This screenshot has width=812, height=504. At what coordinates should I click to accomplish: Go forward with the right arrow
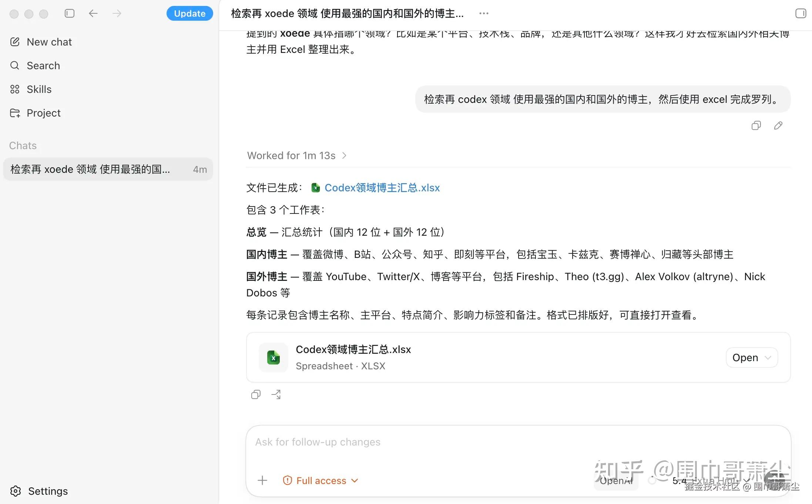tap(117, 14)
